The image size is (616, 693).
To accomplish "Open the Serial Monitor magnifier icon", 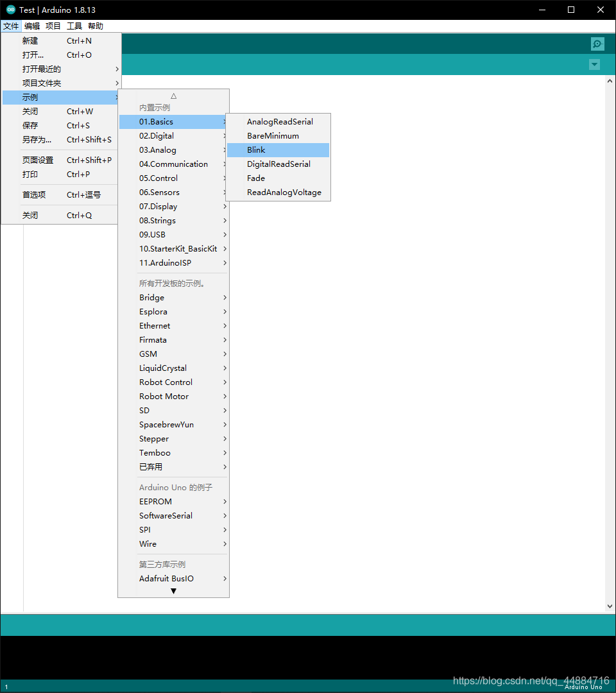I will point(597,44).
